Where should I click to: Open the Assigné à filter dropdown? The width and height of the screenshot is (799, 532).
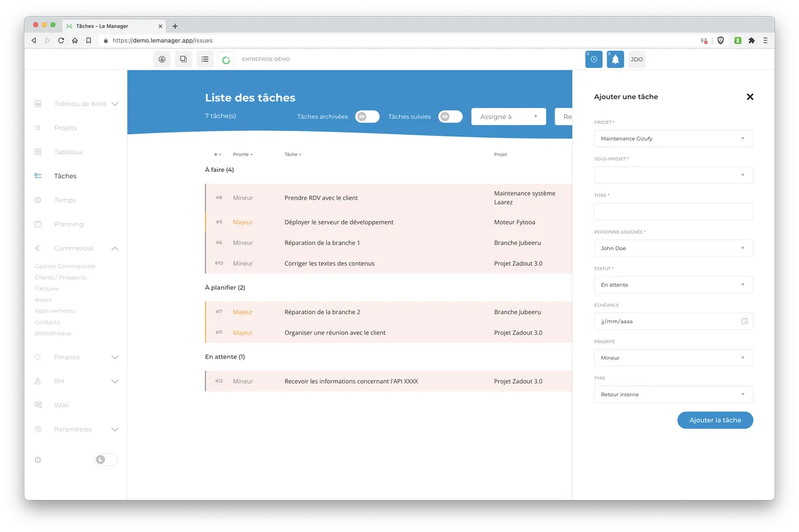pyautogui.click(x=508, y=117)
